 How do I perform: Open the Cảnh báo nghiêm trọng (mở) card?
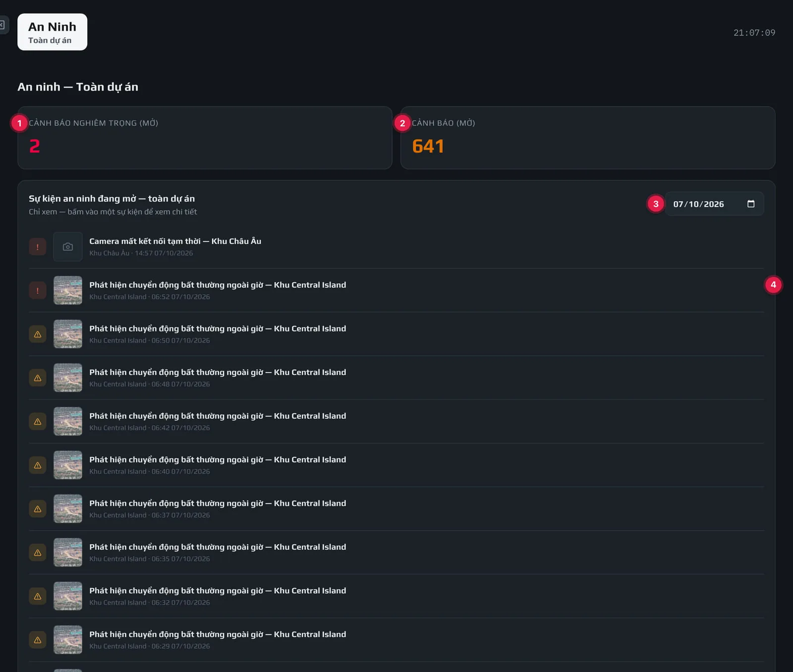tap(205, 138)
